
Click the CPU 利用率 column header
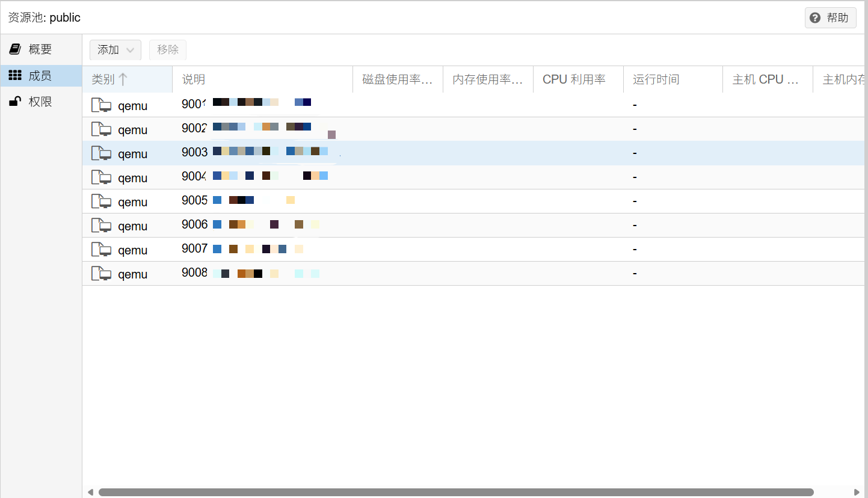tap(574, 79)
